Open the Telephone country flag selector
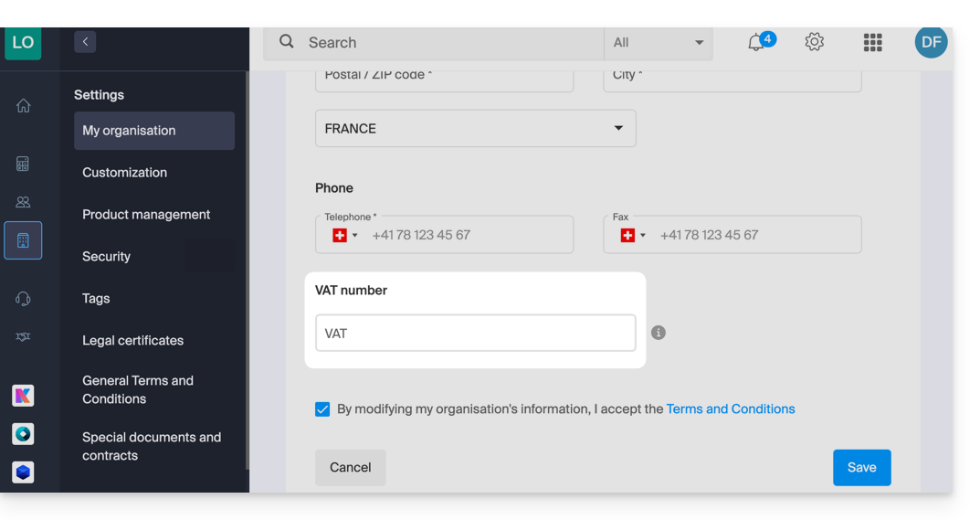The width and height of the screenshot is (980, 520). point(344,235)
